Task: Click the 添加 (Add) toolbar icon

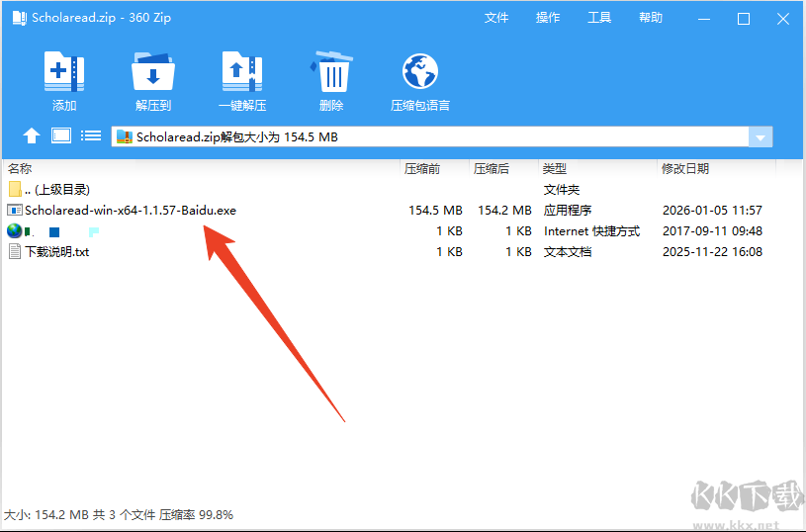Action: point(63,71)
